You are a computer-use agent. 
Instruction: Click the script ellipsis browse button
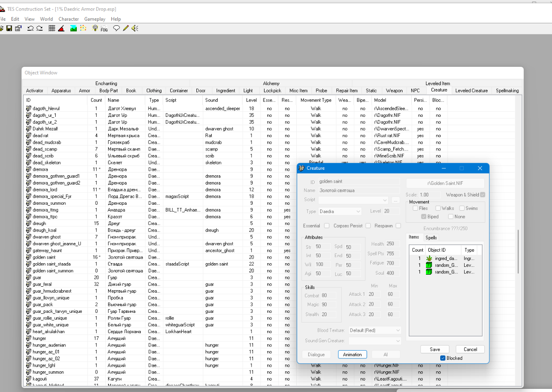point(395,200)
